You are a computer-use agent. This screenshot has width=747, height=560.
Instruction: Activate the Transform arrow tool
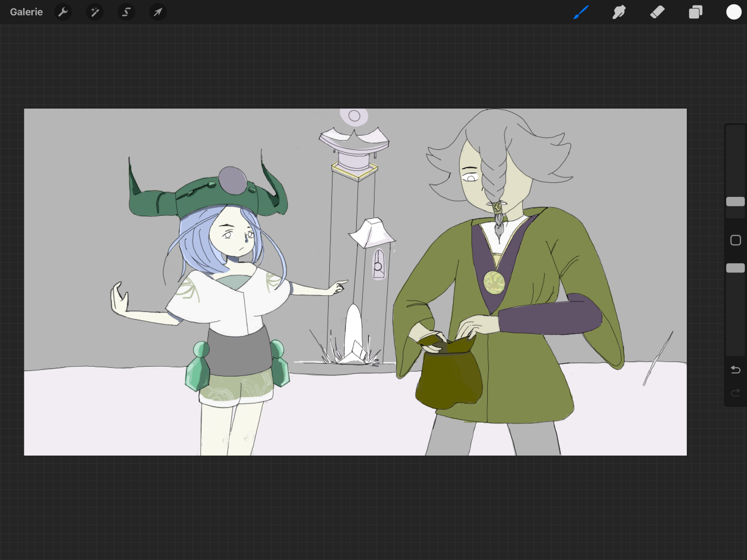click(x=158, y=12)
